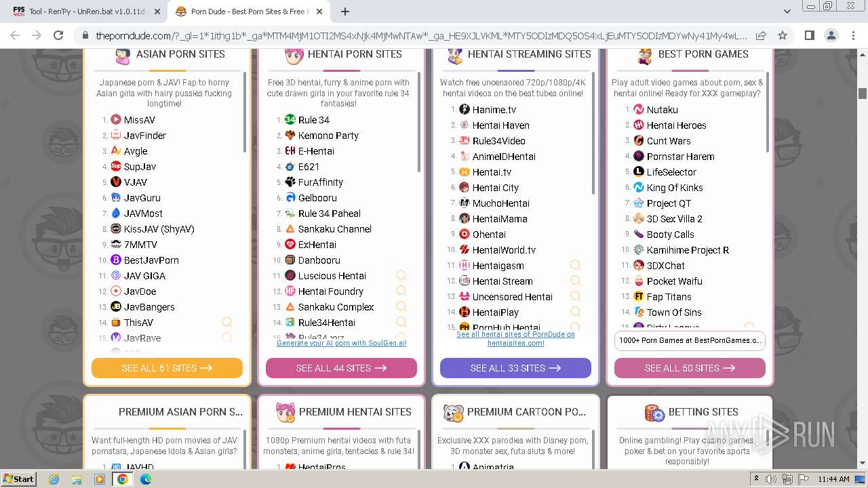Launch Windows Media Player from taskbar

[x=100, y=479]
